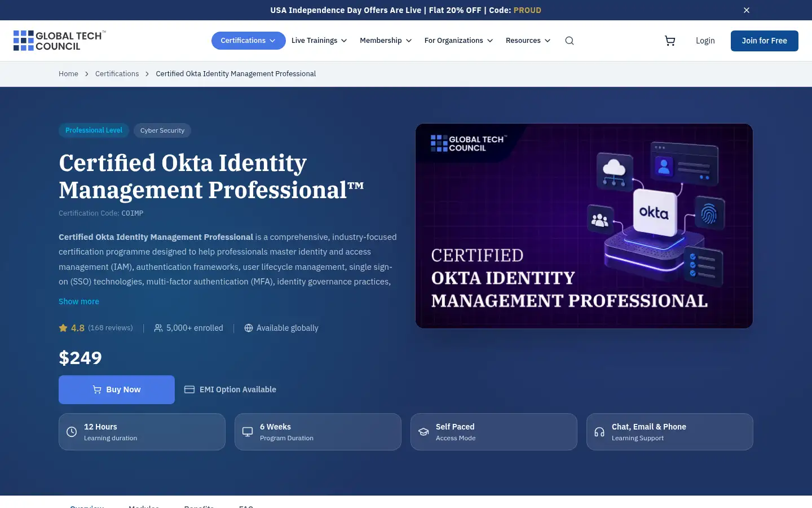Click the current page breadcrumb title
The image size is (812, 508).
(236, 74)
